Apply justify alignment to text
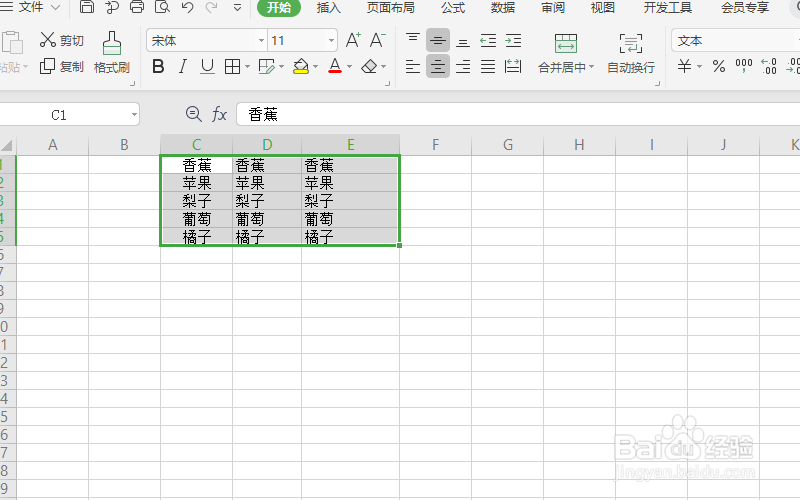The width and height of the screenshot is (800, 500). (488, 66)
